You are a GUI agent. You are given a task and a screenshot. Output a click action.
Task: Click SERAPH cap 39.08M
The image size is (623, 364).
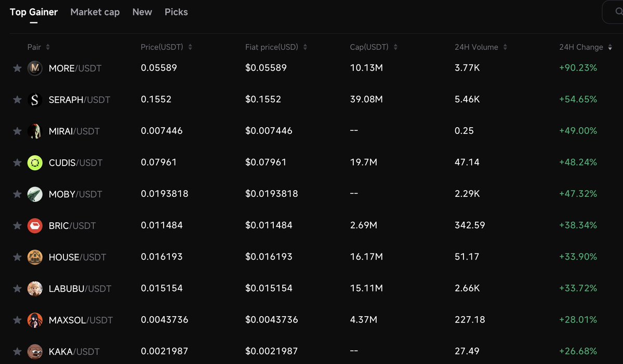[x=366, y=99]
